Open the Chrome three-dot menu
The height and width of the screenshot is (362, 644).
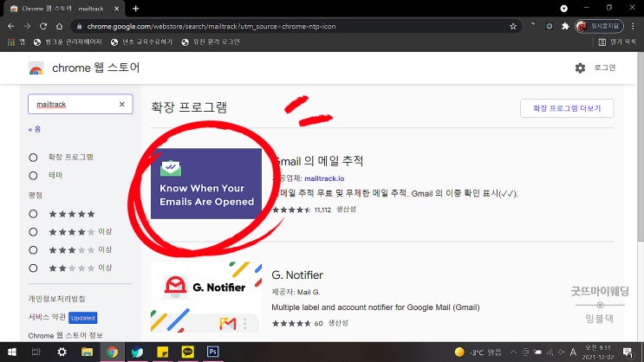click(633, 26)
